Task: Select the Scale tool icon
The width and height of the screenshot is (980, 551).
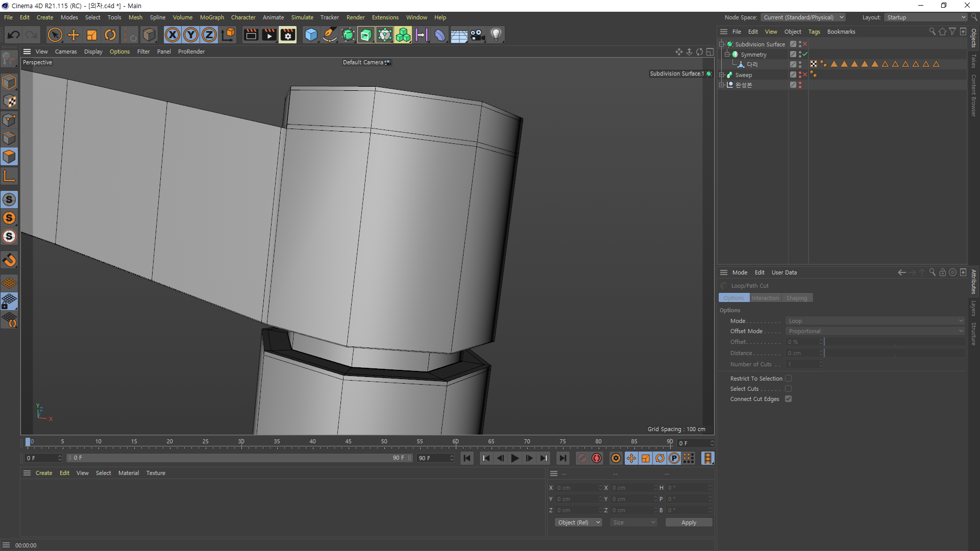Action: tap(92, 35)
